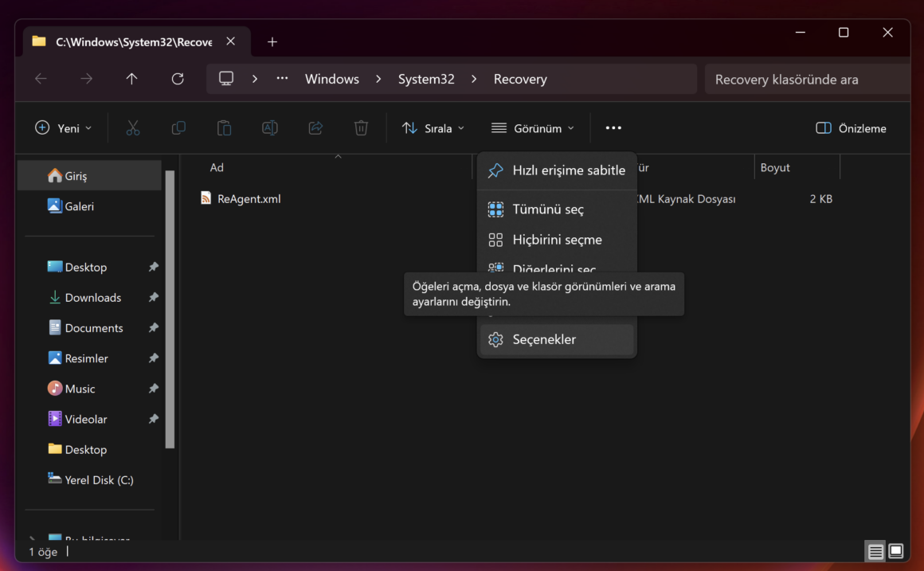
Task: Click the 2 KB size value
Action: (x=821, y=199)
